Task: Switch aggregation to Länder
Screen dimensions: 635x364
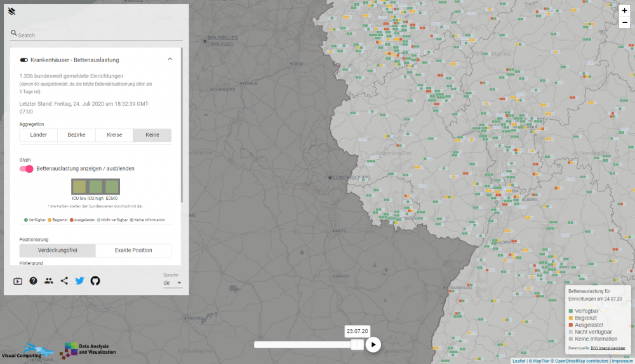Action: tap(38, 135)
